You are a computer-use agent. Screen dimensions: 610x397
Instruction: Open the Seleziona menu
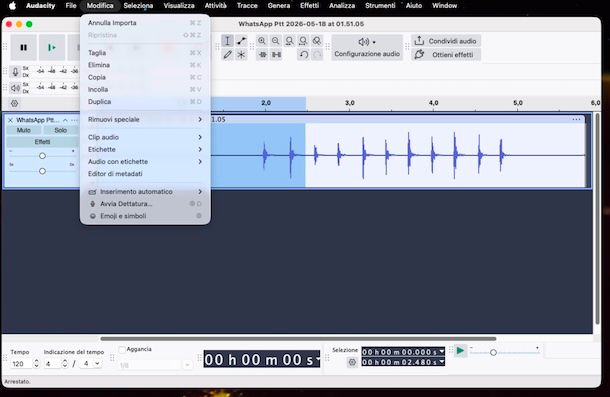point(138,5)
